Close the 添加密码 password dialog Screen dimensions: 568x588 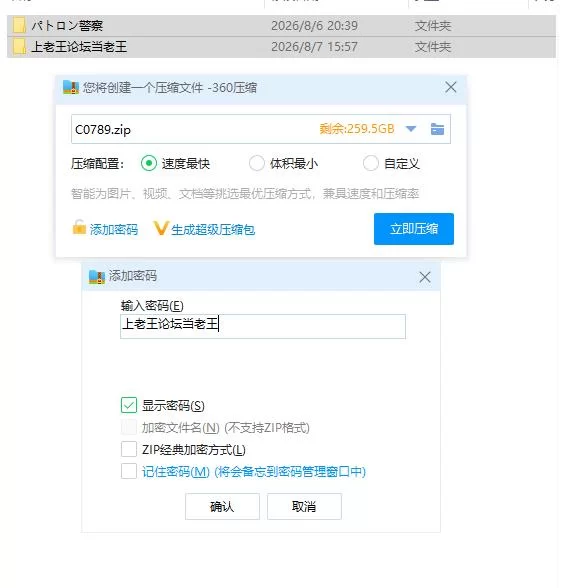424,277
